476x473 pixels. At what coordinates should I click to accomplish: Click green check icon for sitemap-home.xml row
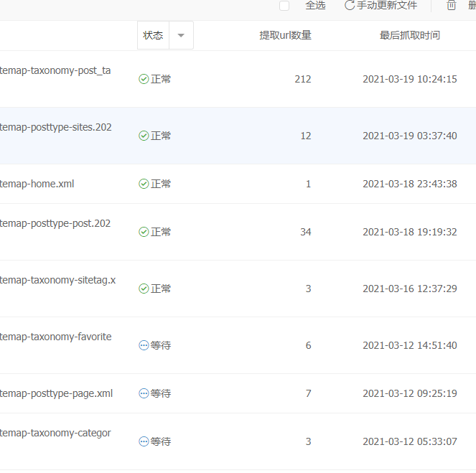pyautogui.click(x=144, y=184)
